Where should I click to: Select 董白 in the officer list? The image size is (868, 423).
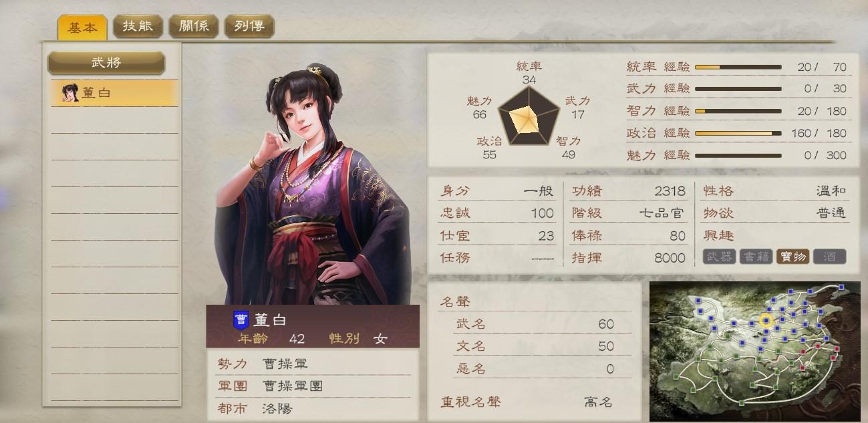point(115,93)
